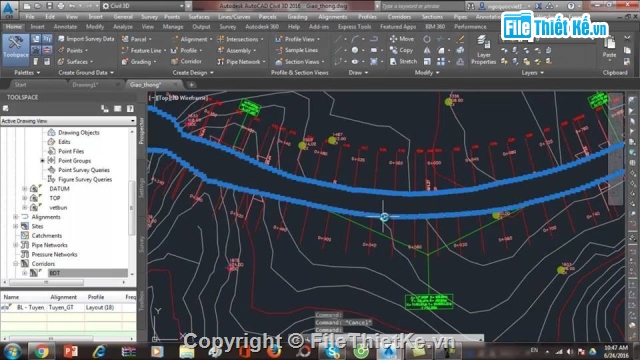Open the Active Drawing View dropdown

pos(68,121)
